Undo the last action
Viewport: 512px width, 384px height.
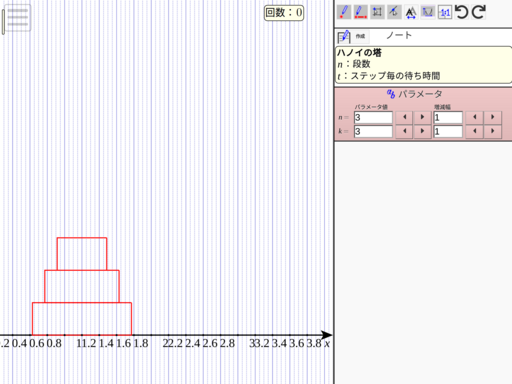click(x=462, y=12)
